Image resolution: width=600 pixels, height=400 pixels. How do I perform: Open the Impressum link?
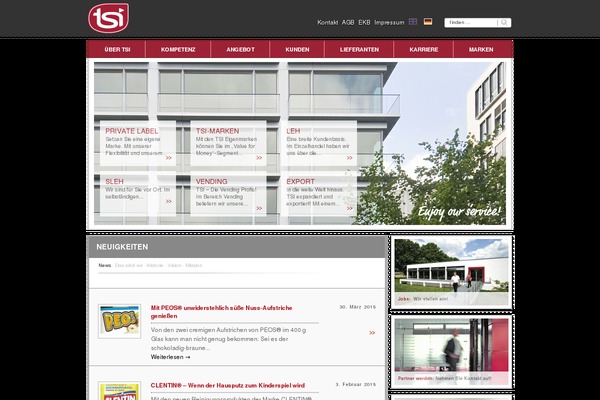tap(389, 23)
